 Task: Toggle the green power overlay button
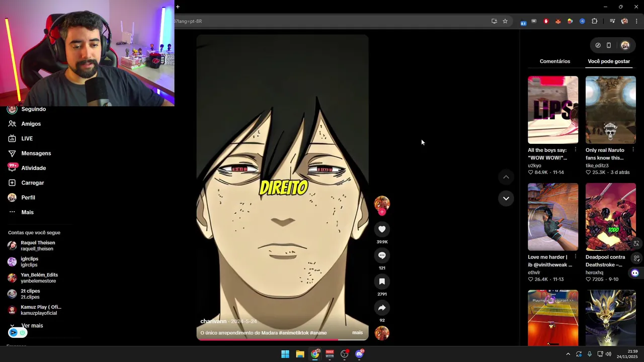pos(22,333)
